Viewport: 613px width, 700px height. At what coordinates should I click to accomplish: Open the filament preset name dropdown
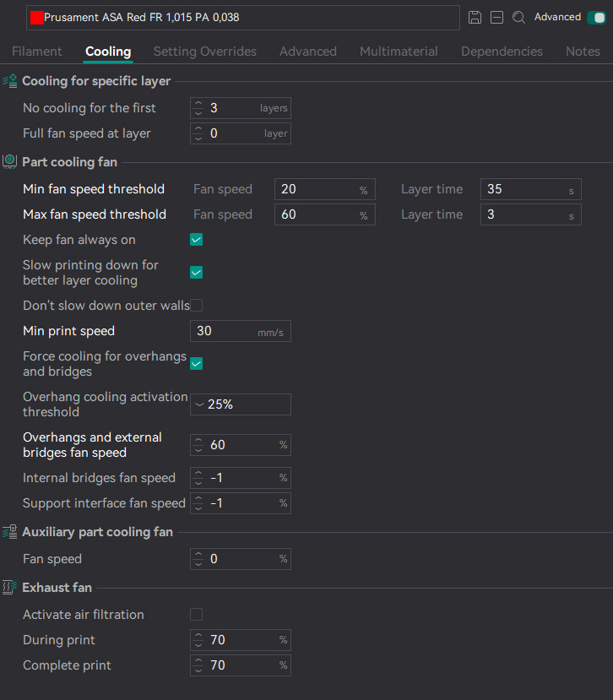[x=245, y=18]
